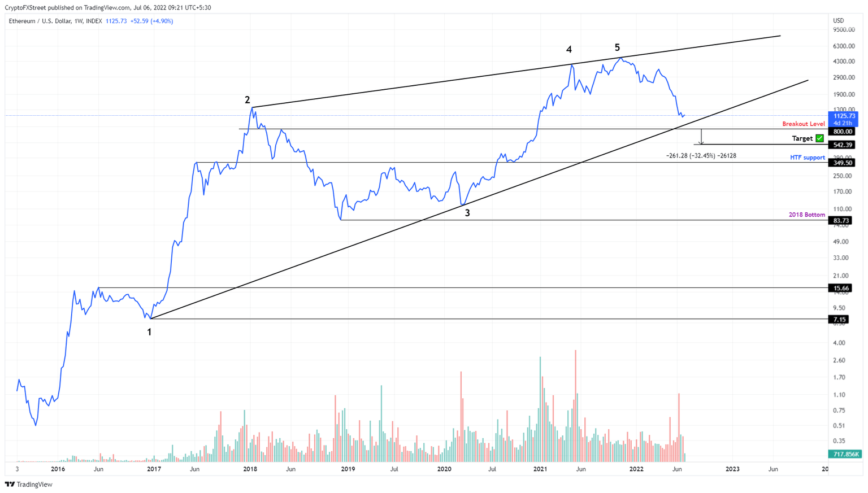The image size is (868, 493).
Task: Select the 2018 Bottom purple label
Action: point(806,215)
